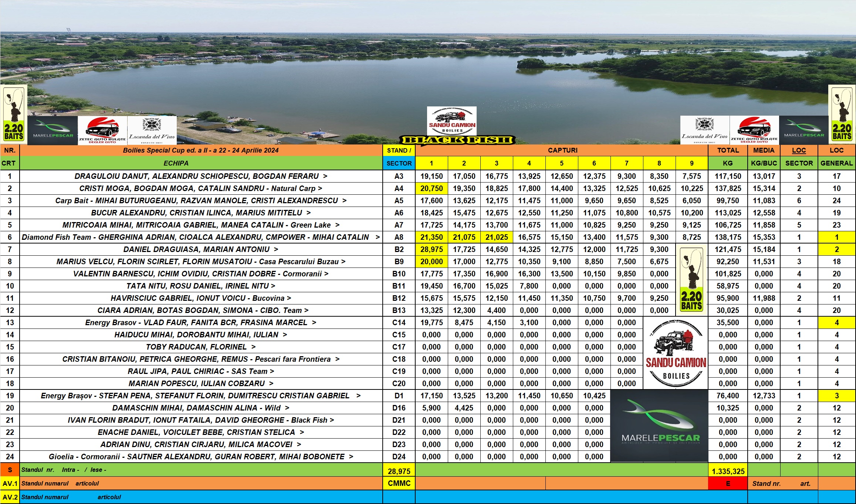Click stand cell C14

tap(399, 323)
